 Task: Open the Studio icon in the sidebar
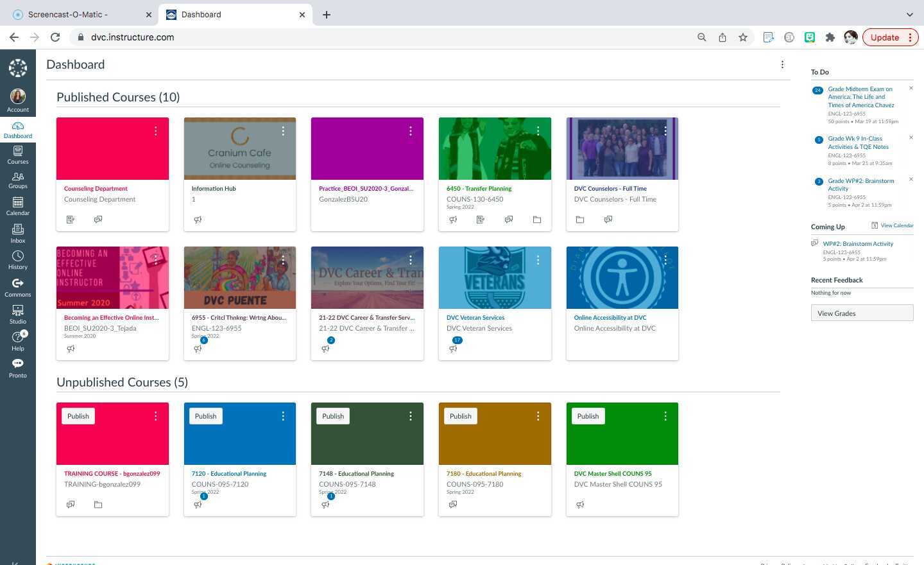pyautogui.click(x=18, y=314)
